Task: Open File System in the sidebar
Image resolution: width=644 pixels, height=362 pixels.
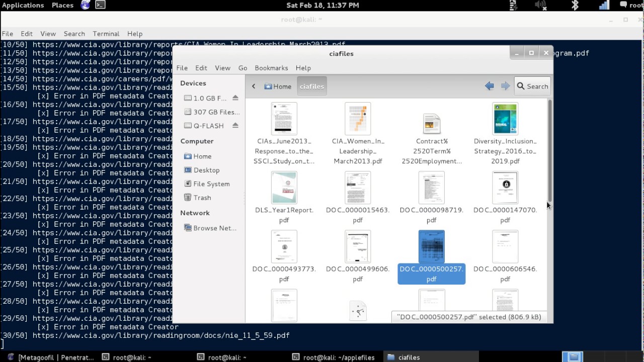Action: [207, 184]
